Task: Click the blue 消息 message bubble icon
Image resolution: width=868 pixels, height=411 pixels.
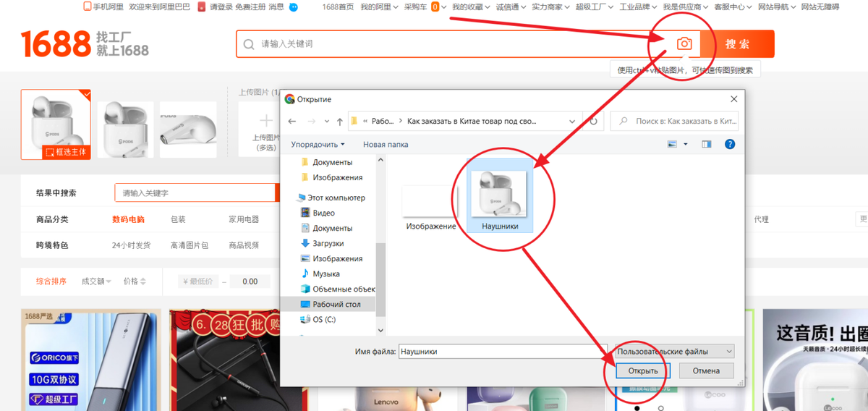Action: click(293, 7)
